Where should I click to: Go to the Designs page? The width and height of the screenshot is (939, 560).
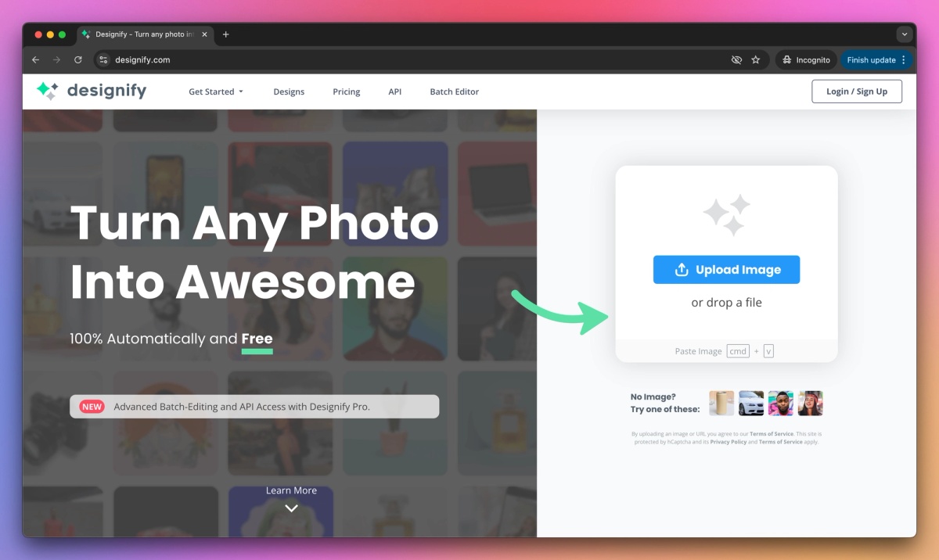pos(289,92)
